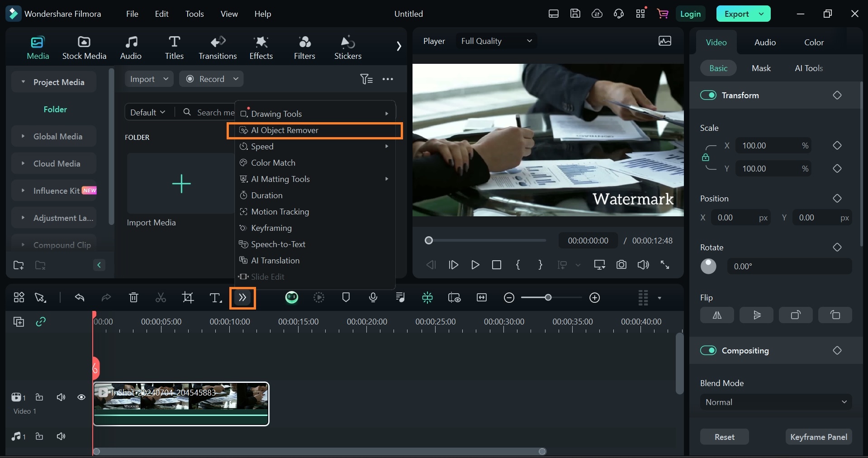Click the Import Media plus tile

point(181,184)
